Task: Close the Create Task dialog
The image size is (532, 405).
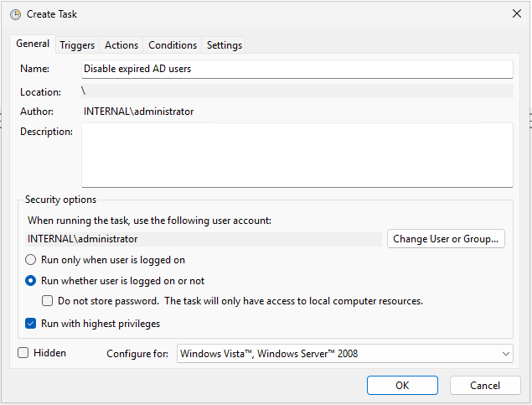Action: [514, 14]
